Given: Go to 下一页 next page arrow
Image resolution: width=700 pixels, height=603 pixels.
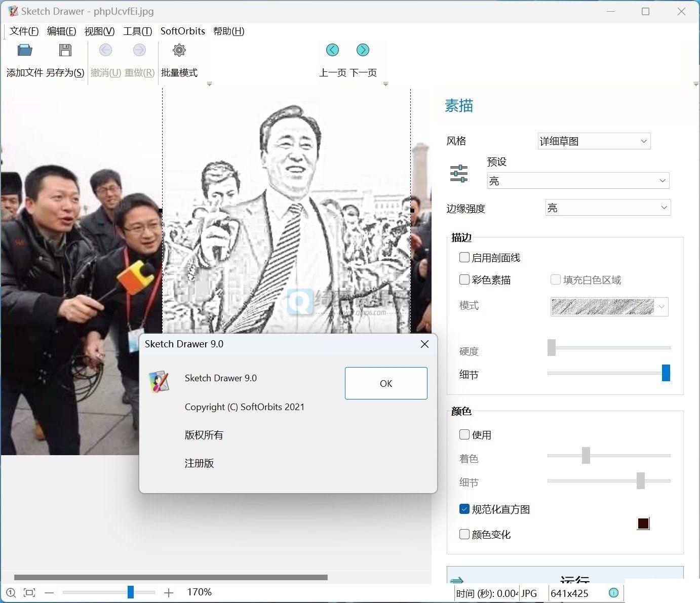Looking at the screenshot, I should 363,50.
